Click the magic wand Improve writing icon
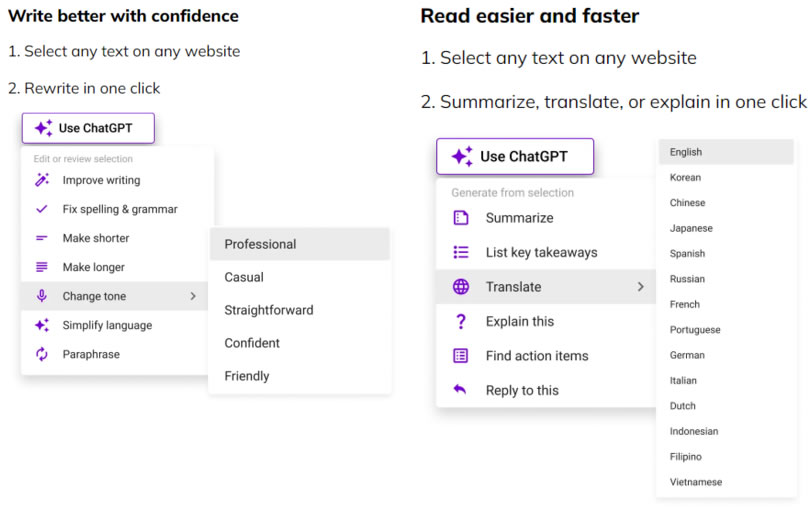This screenshot has width=809, height=507. pyautogui.click(x=42, y=179)
